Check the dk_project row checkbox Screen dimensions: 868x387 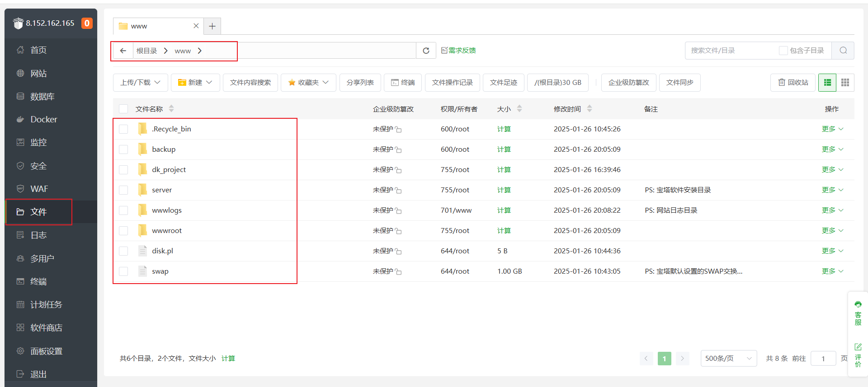tap(123, 170)
